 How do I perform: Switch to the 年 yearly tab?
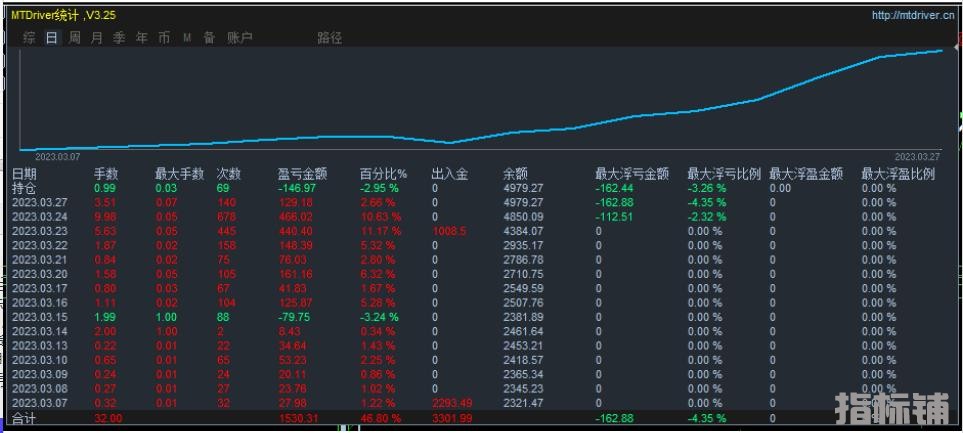(141, 38)
